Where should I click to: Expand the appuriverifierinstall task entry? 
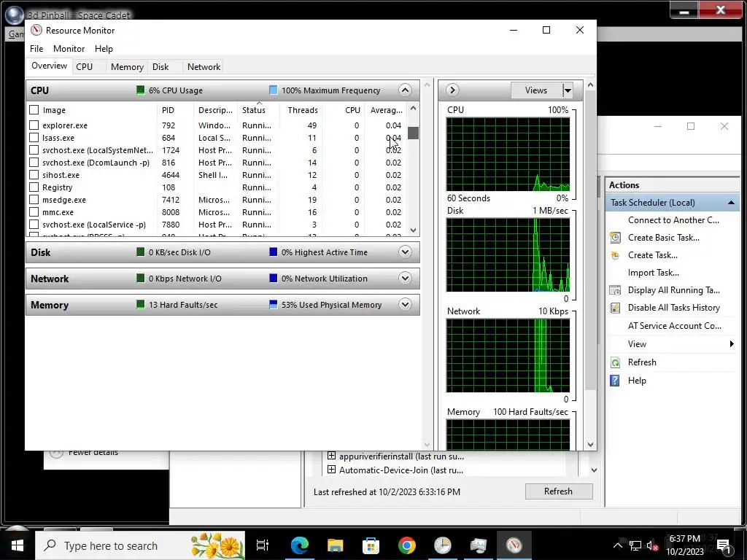click(332, 456)
